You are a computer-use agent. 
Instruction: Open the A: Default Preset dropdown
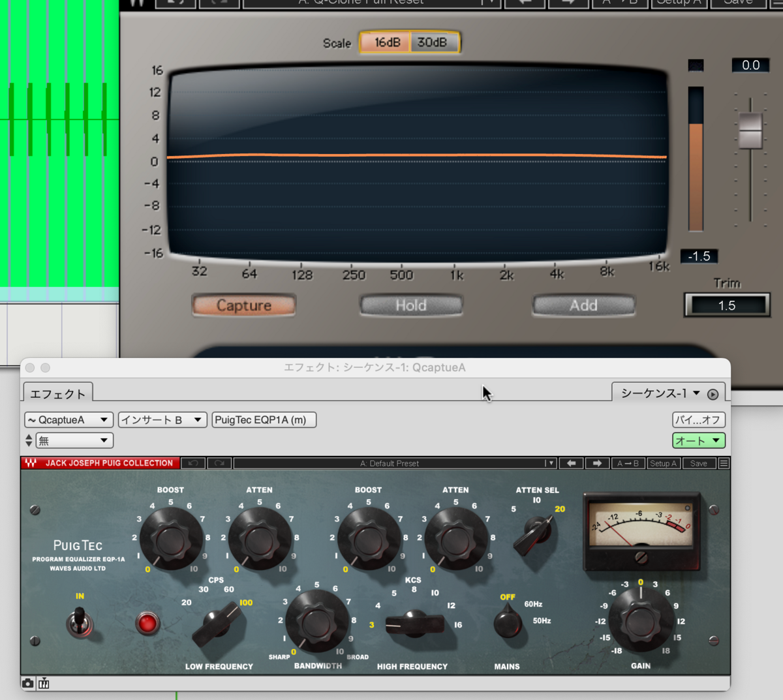coord(395,463)
